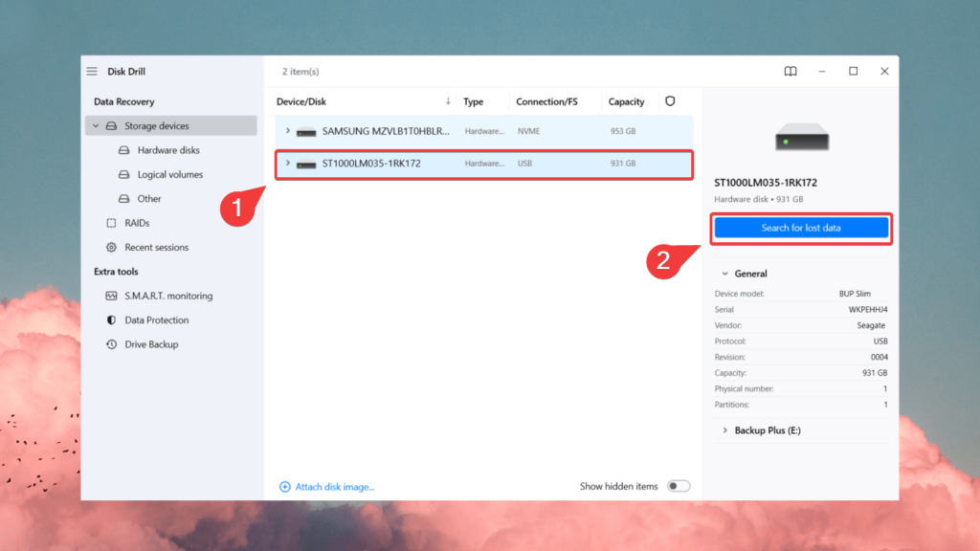Click the Search for lost data button

(x=801, y=228)
